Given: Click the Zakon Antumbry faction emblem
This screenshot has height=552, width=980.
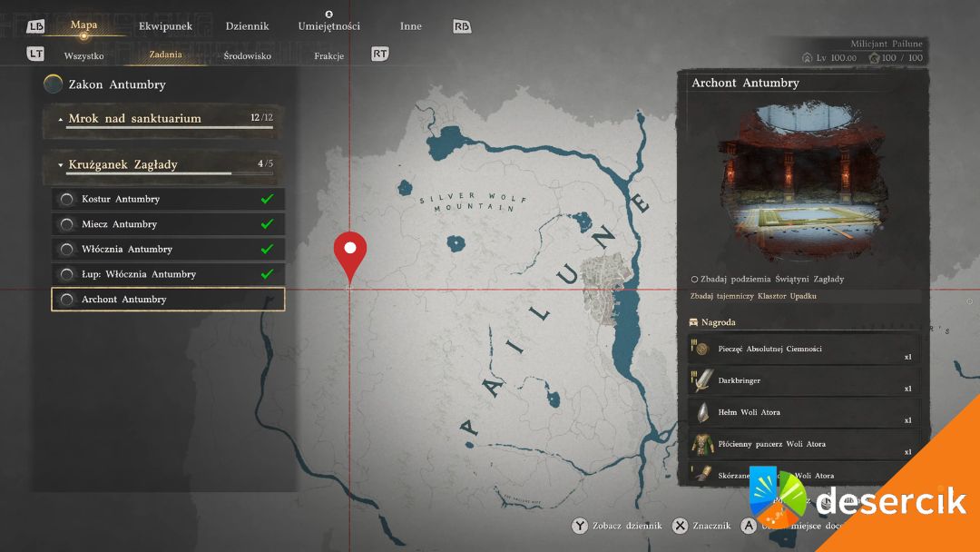Looking at the screenshot, I should [x=54, y=84].
